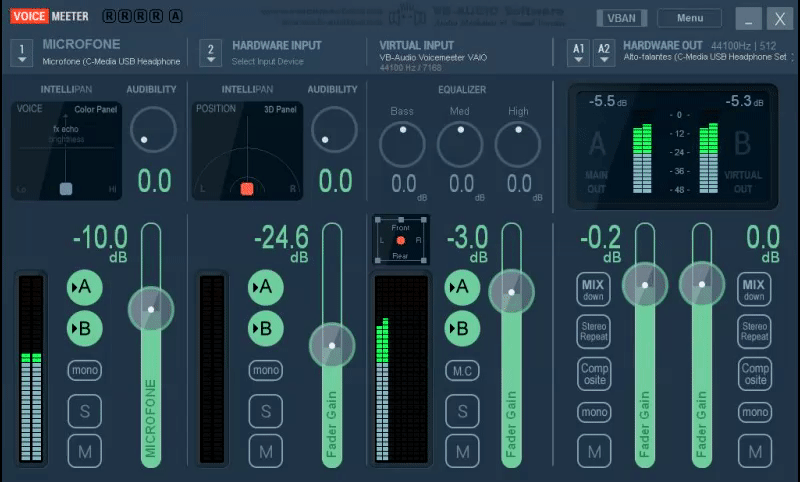The image size is (800, 482).
Task: Toggle Hardware Input 2 mono button
Action: pos(266,370)
